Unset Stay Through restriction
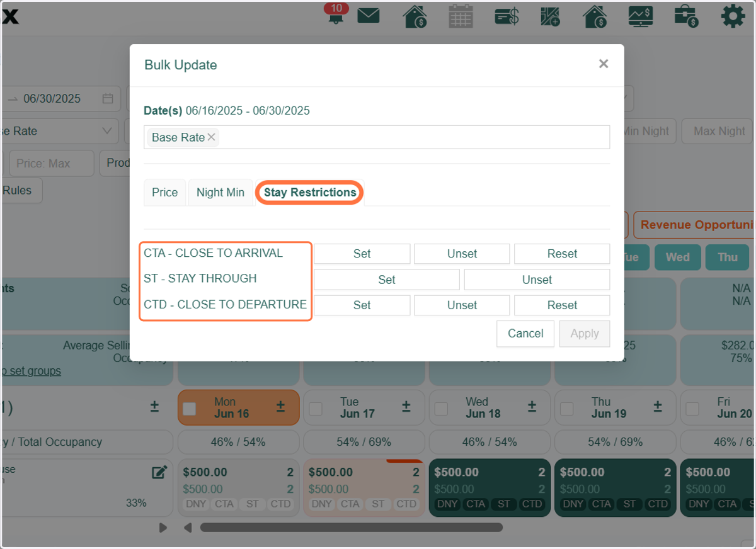This screenshot has height=549, width=756. [537, 280]
